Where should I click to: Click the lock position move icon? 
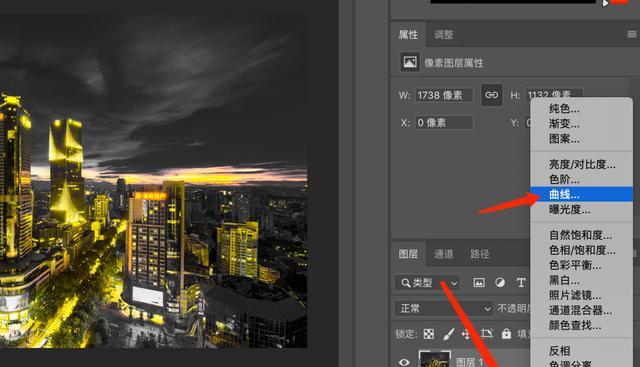coord(466,334)
